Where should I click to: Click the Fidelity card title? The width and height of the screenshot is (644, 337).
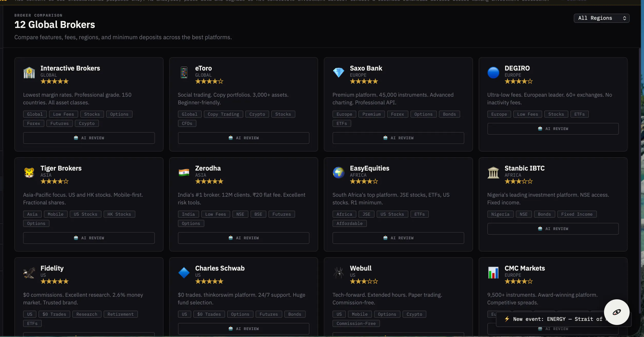click(52, 268)
